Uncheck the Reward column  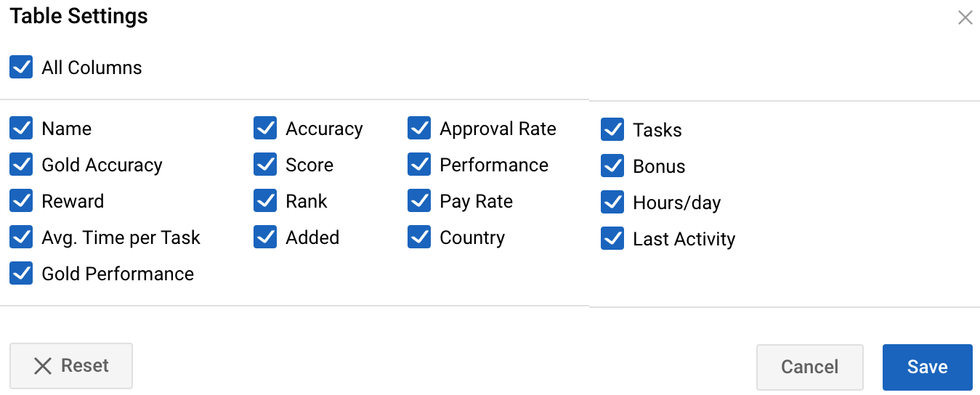(x=21, y=201)
